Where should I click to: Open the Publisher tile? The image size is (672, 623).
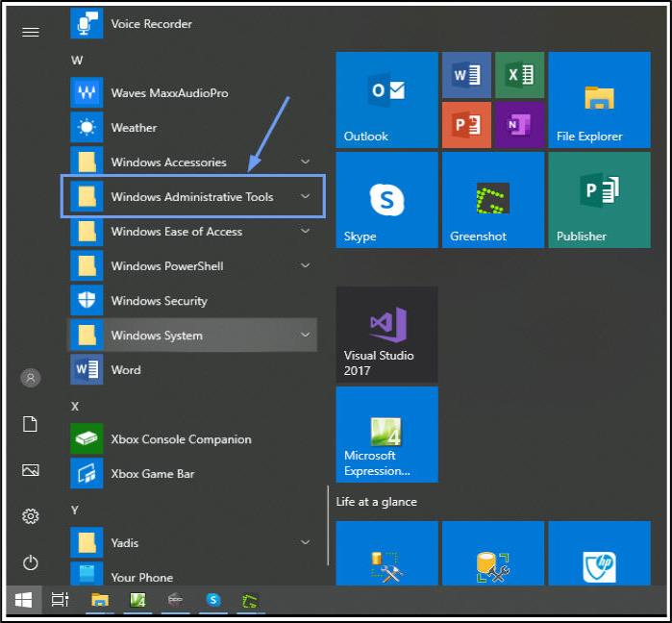598,200
